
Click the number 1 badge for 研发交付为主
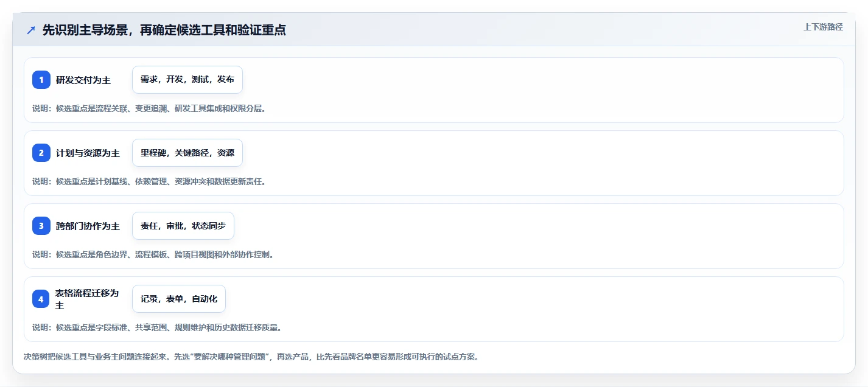tap(41, 80)
